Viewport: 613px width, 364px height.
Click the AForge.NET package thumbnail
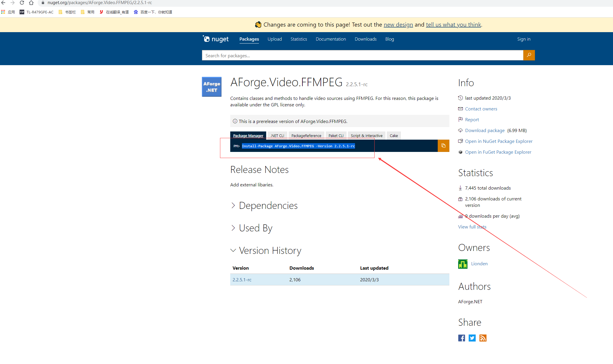[212, 87]
